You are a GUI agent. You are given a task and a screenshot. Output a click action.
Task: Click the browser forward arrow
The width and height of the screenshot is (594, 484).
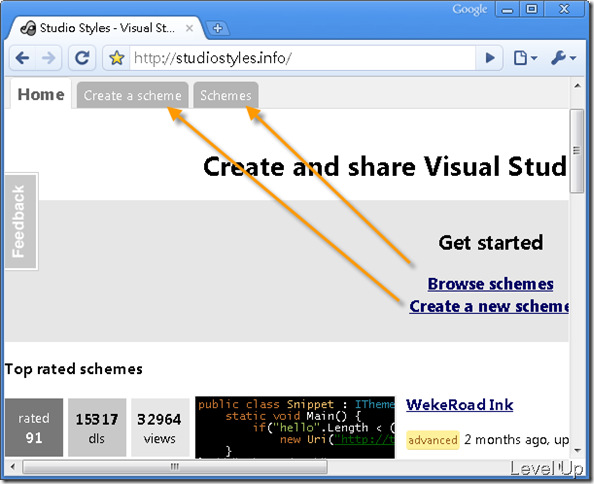click(48, 58)
